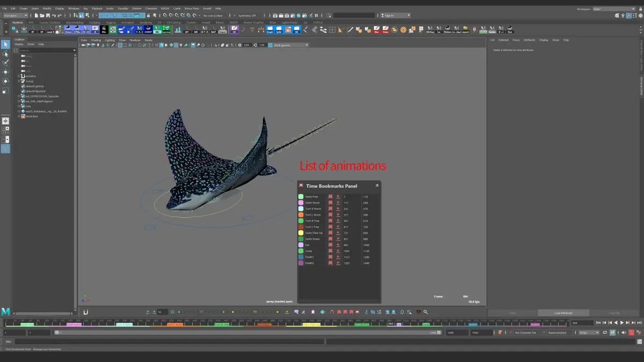This screenshot has width=644, height=362.
Task: Click the Death1 start frame value 1121
Action: pos(347,257)
